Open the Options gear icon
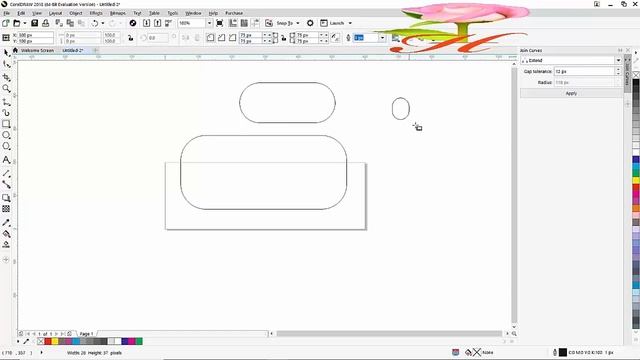Viewport: 640px width, 360px height. (310, 23)
